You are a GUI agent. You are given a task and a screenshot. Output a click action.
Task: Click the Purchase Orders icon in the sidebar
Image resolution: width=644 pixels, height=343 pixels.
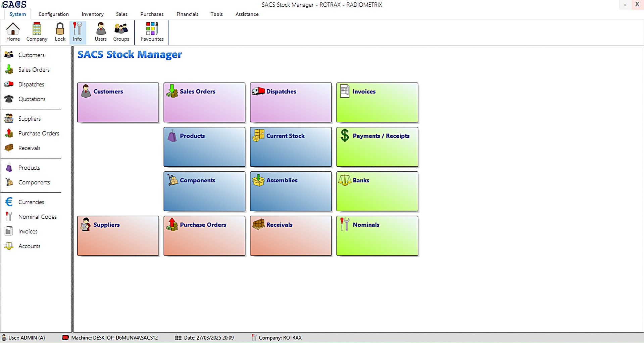[x=9, y=133]
